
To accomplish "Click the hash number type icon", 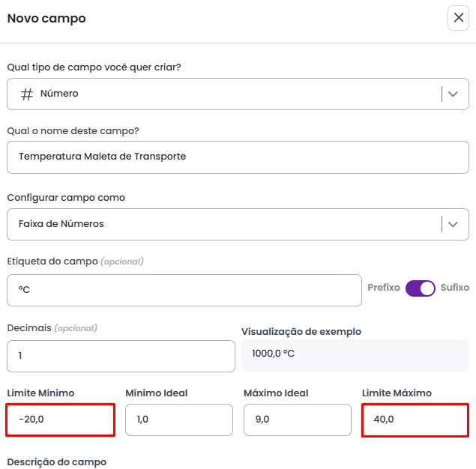I will click(x=26, y=94).
